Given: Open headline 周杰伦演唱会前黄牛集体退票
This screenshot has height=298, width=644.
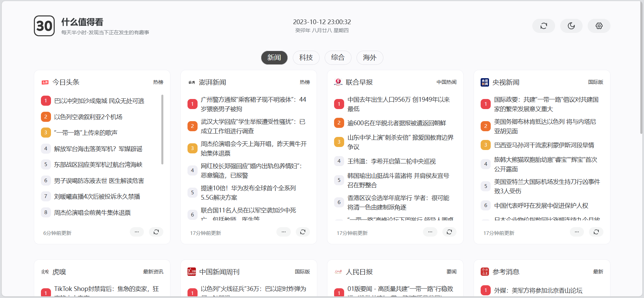Looking at the screenshot, I should coord(92,212).
